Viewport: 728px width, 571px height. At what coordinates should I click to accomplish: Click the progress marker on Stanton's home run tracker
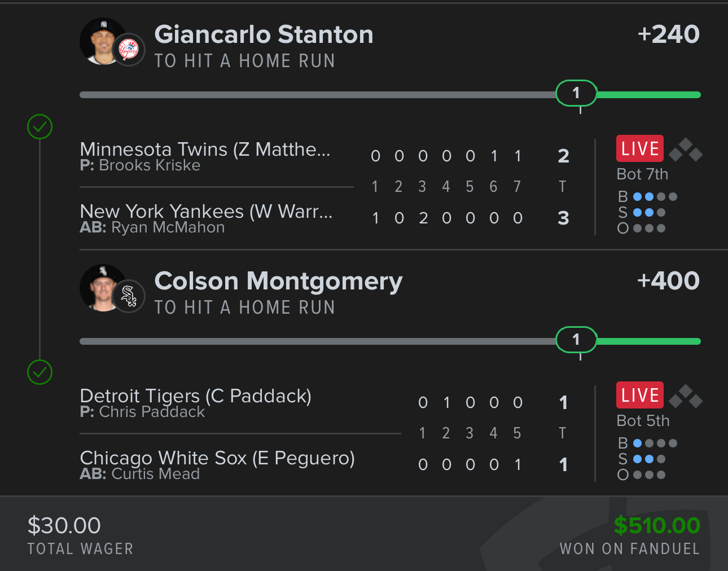click(x=576, y=93)
